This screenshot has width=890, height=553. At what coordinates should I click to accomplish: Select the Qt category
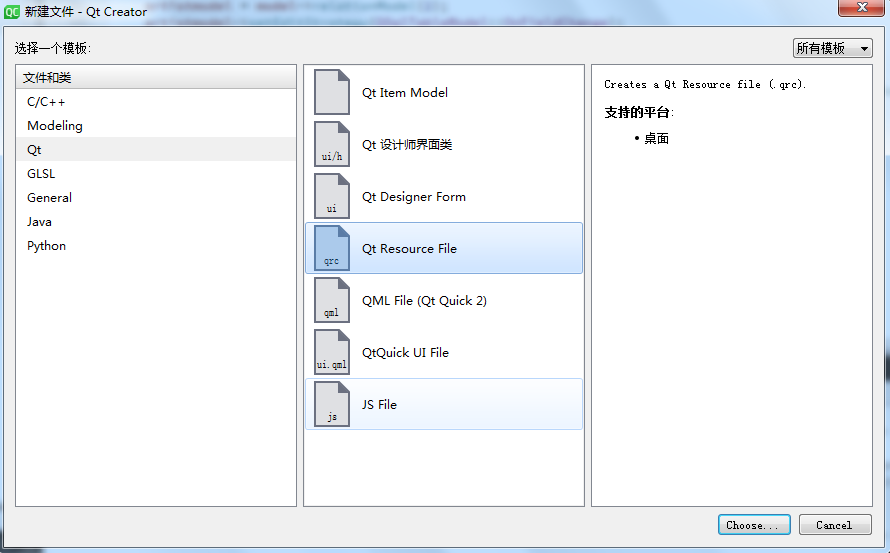point(156,149)
